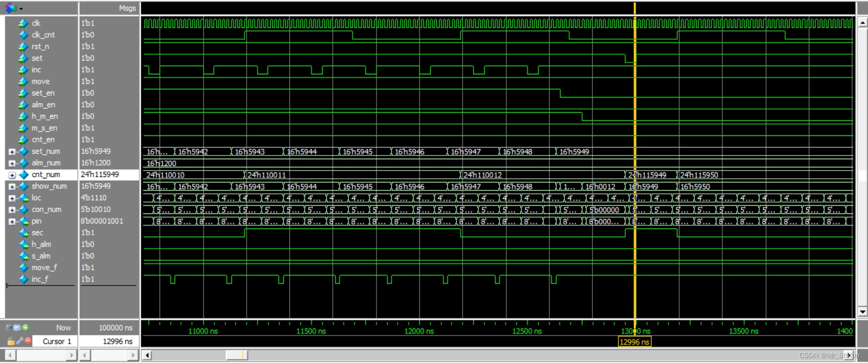The width and height of the screenshot is (868, 363).
Task: Remove Cursor 1 with the red minus icon
Action: [x=28, y=341]
